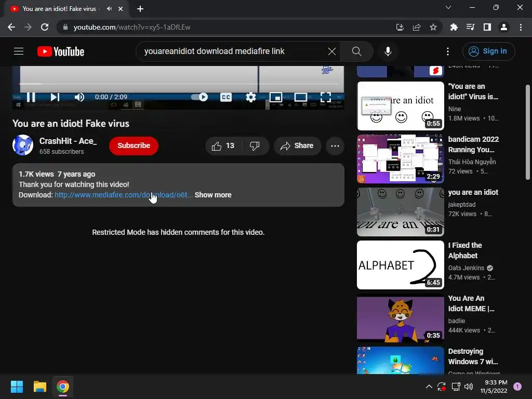Expand description with Show more
This screenshot has width=532, height=399.
click(x=213, y=195)
